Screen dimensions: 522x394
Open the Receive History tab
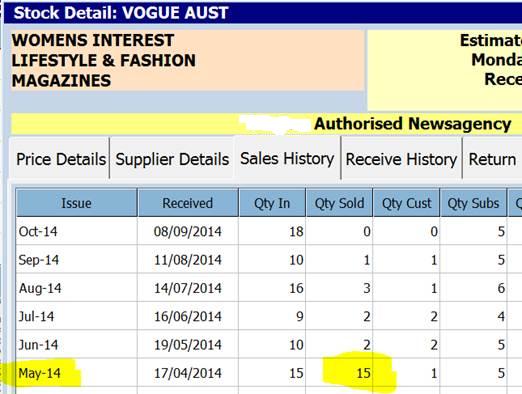(x=401, y=159)
